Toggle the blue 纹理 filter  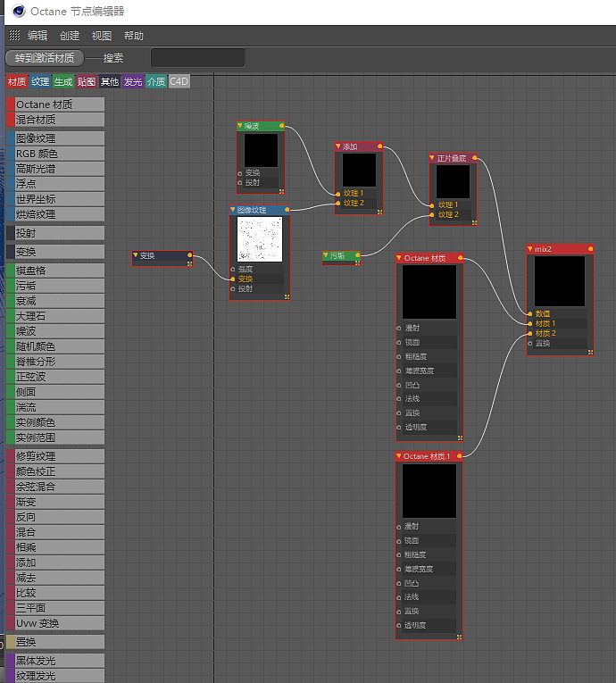(x=40, y=81)
